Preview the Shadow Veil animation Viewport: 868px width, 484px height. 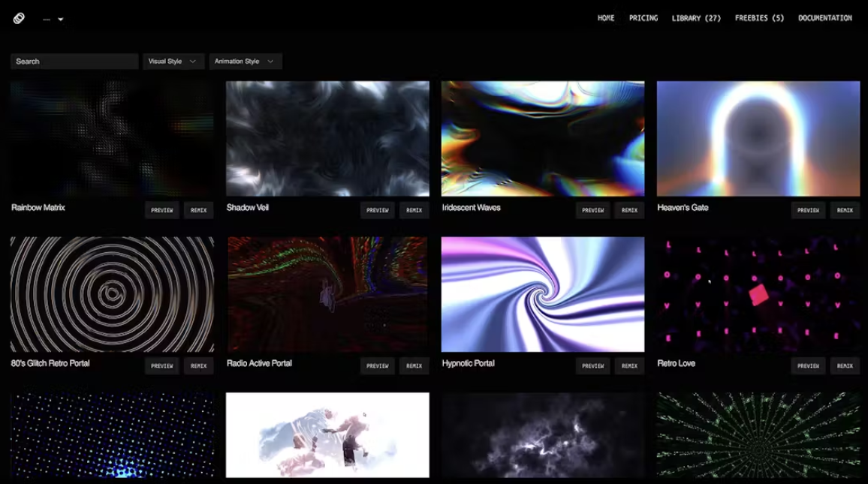coord(378,210)
